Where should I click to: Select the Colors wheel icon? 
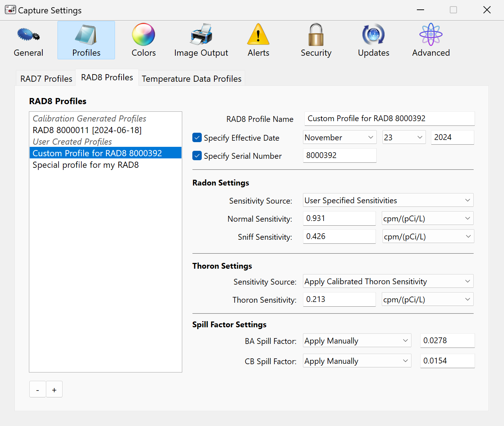(143, 35)
